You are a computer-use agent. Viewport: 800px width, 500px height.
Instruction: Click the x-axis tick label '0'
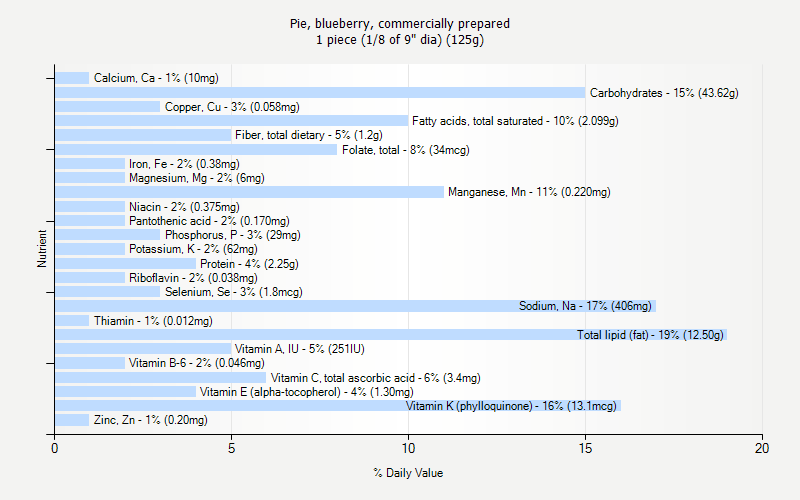55,448
